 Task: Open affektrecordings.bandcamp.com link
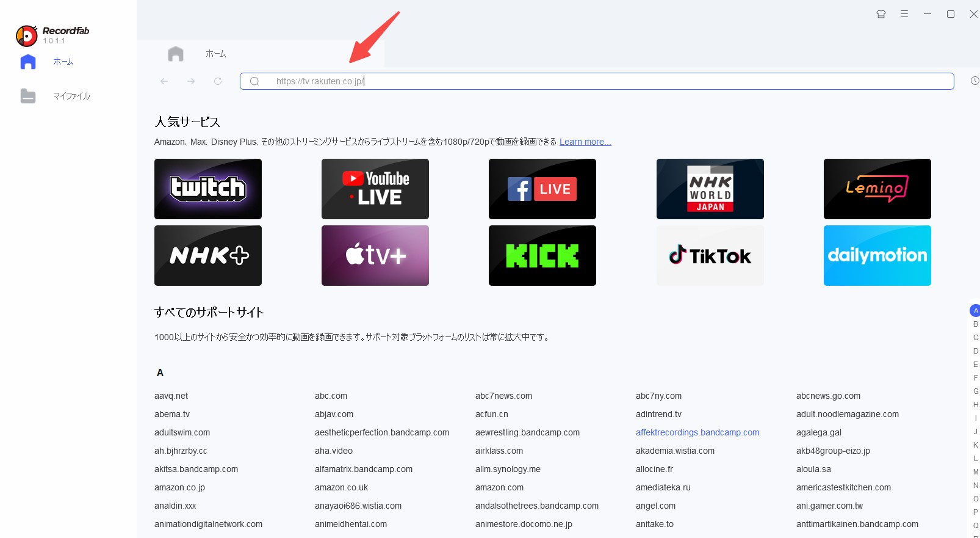tap(697, 432)
